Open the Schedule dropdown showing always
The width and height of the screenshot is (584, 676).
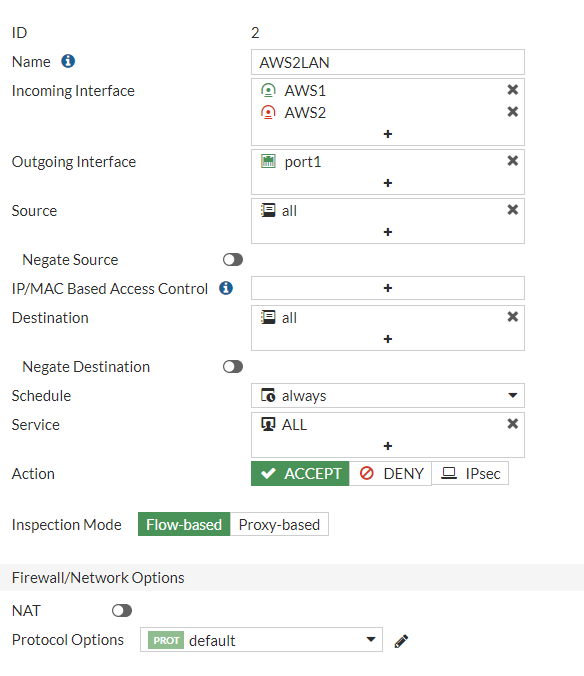pos(387,395)
